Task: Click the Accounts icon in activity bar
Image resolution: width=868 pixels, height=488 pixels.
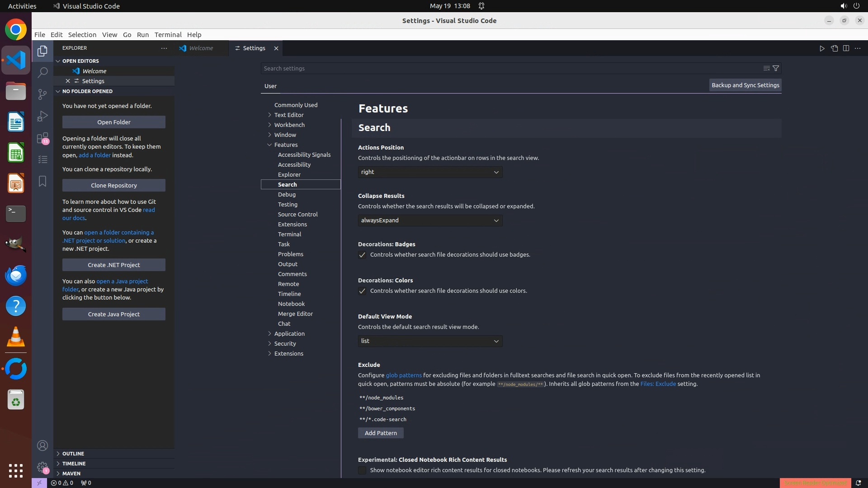Action: pyautogui.click(x=42, y=446)
